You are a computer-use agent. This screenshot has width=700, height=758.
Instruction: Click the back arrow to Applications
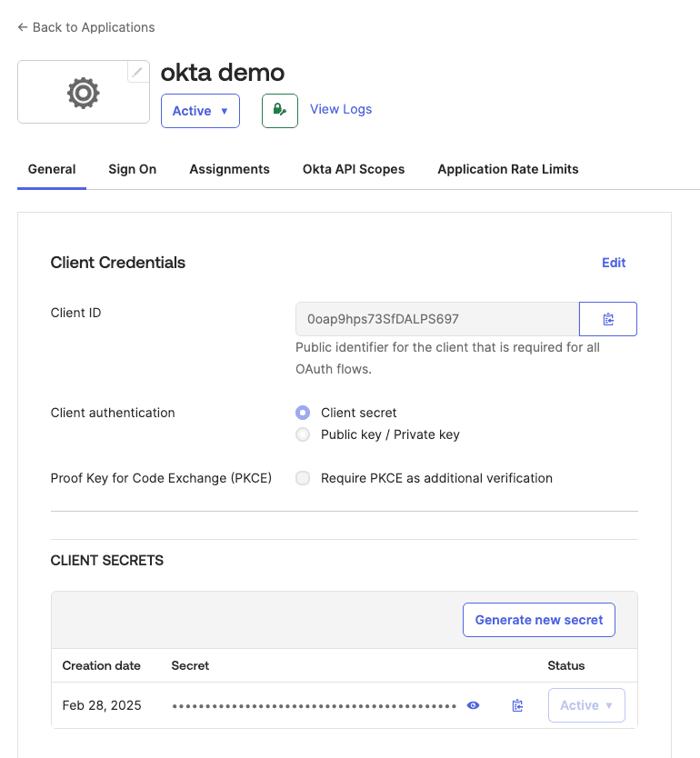(x=22, y=27)
